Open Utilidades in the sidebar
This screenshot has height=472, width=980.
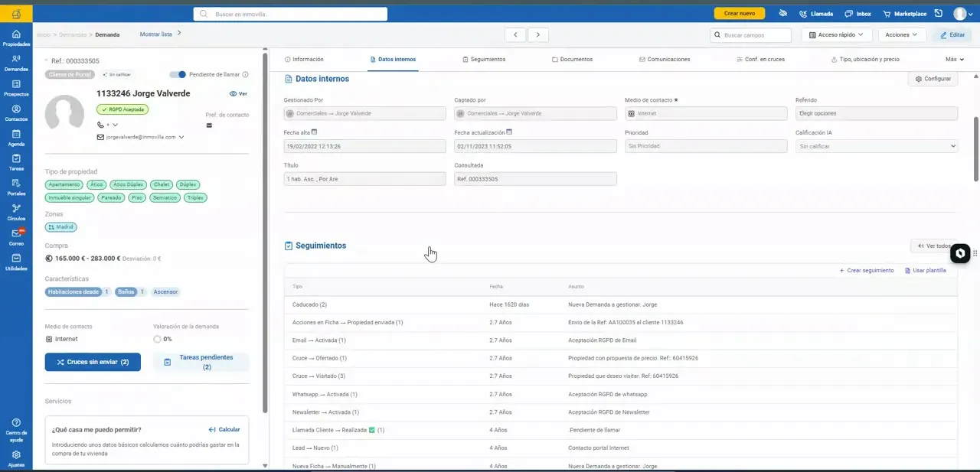click(x=16, y=262)
